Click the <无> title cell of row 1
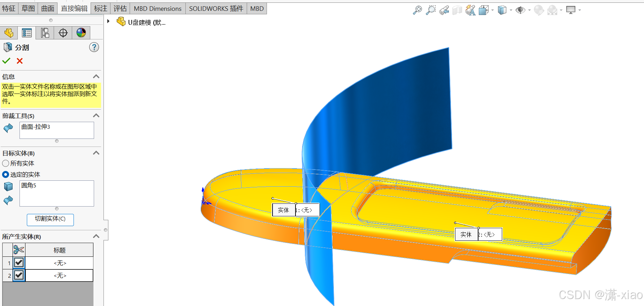 click(x=59, y=263)
